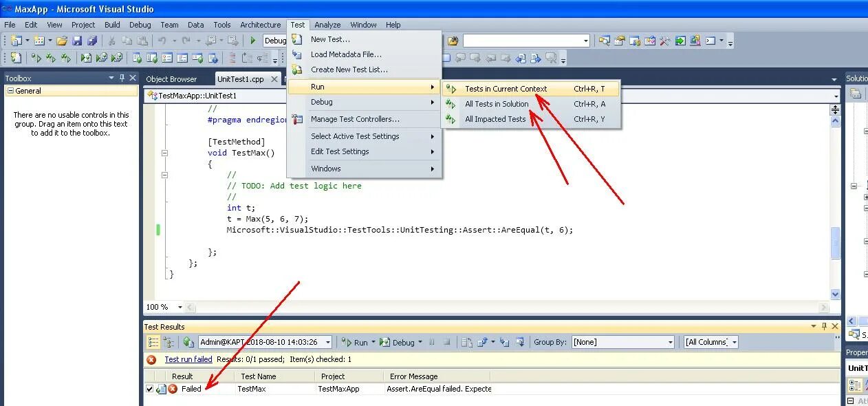
Task: Choose Load Metadata File...
Action: point(364,54)
